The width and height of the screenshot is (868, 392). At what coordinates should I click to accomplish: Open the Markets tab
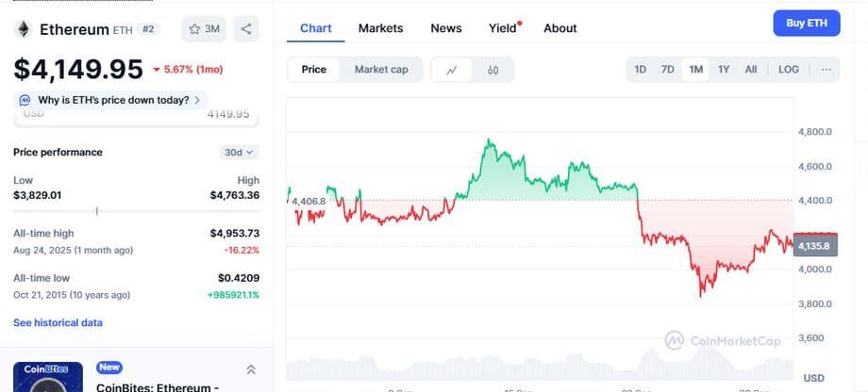coord(380,28)
